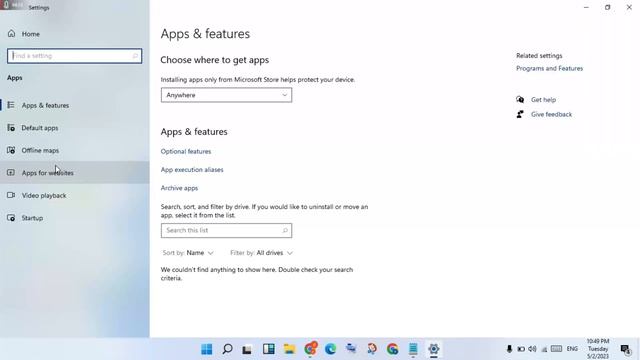Open Programs and Features link
Viewport: 640px width, 360px height.
click(x=549, y=69)
